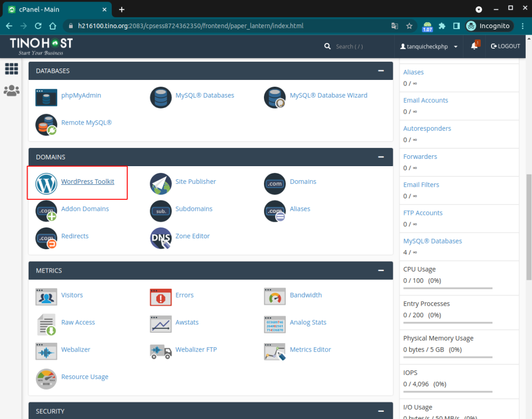Screen dimensions: 532x419
Task: Open the phpMyAdmin icon
Action: coord(46,97)
